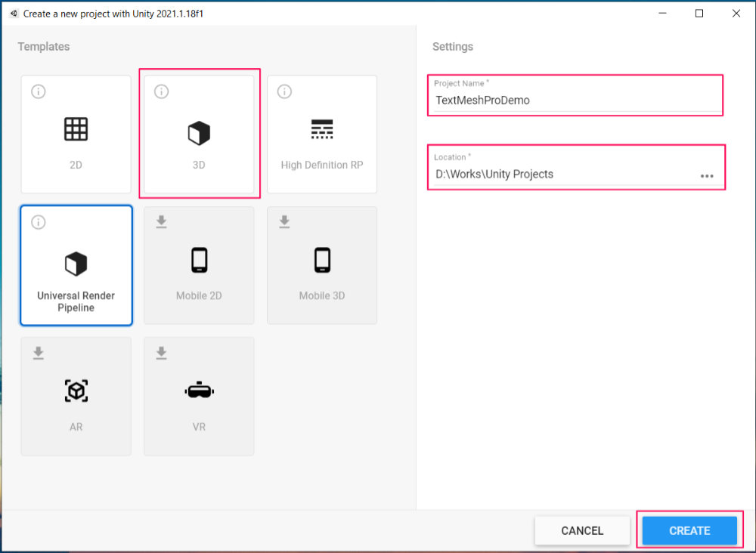Image resolution: width=756 pixels, height=553 pixels.
Task: Download the Mobile 2D template
Action: [162, 221]
